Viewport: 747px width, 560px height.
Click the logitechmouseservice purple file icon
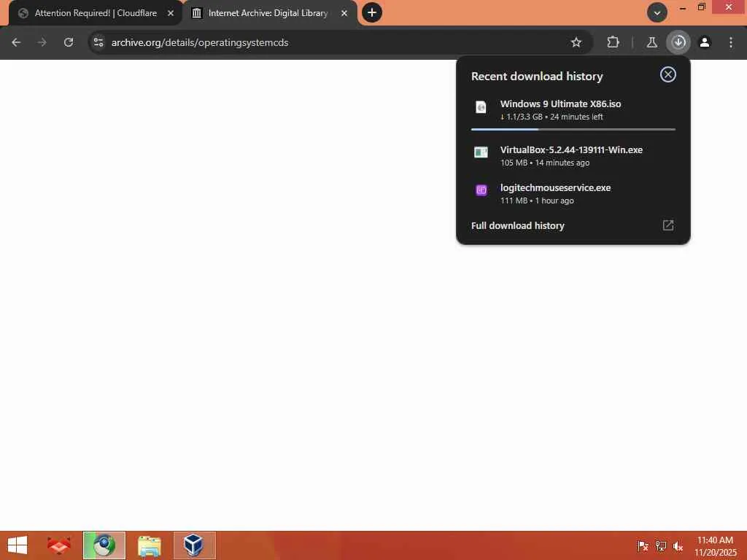pos(481,190)
